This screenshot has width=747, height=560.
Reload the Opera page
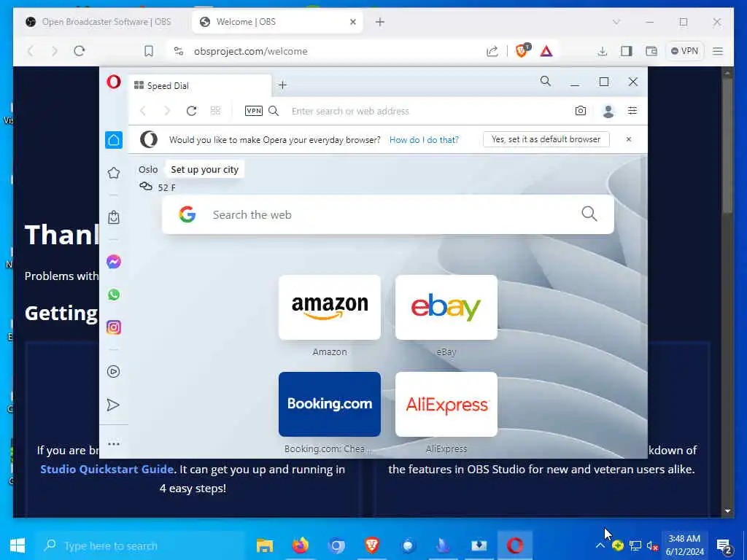point(192,111)
